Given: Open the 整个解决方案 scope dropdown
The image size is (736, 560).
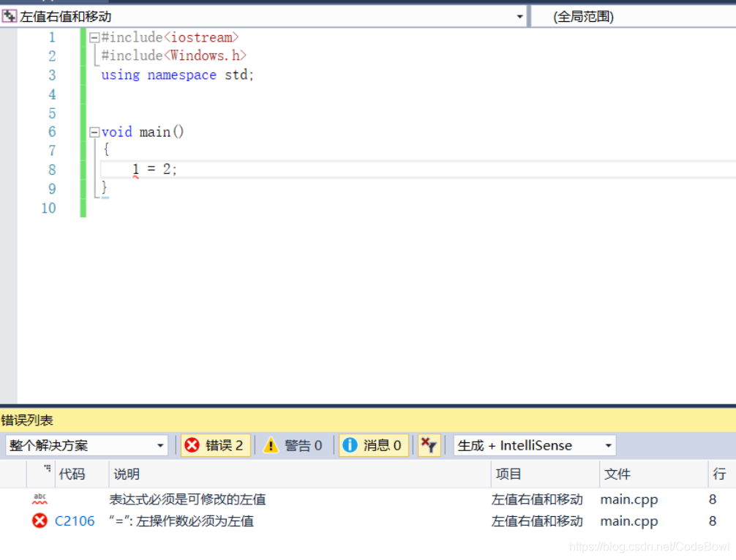Looking at the screenshot, I should (x=87, y=445).
